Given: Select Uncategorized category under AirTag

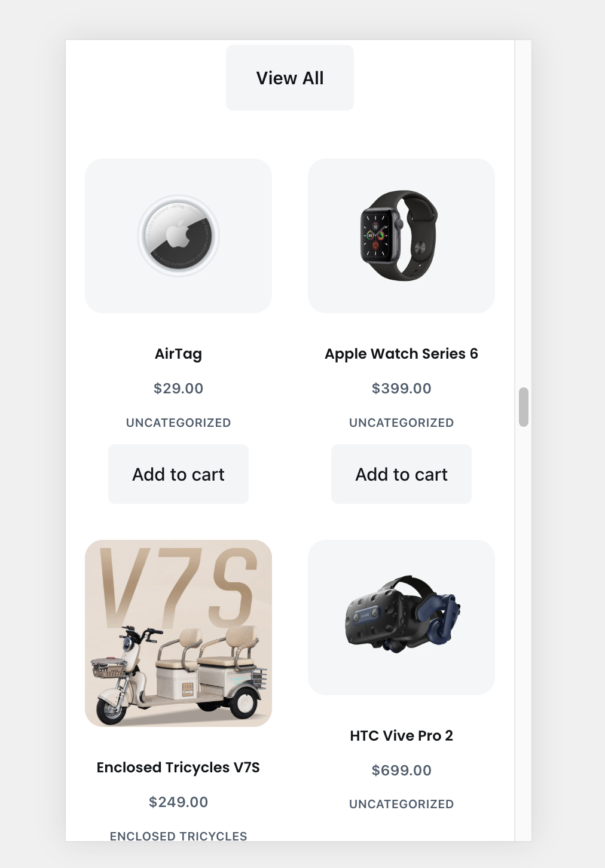Looking at the screenshot, I should pyautogui.click(x=178, y=423).
